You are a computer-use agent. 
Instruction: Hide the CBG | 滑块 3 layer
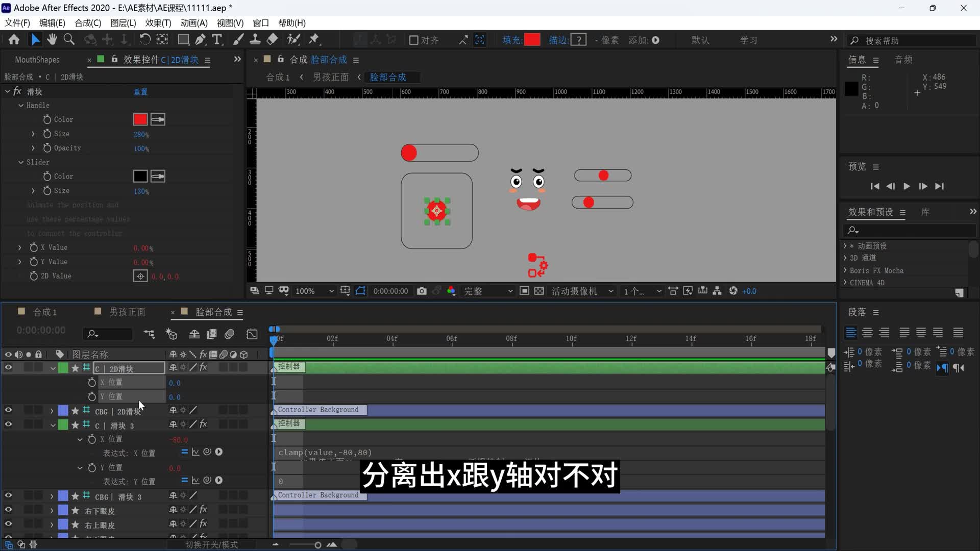8,495
